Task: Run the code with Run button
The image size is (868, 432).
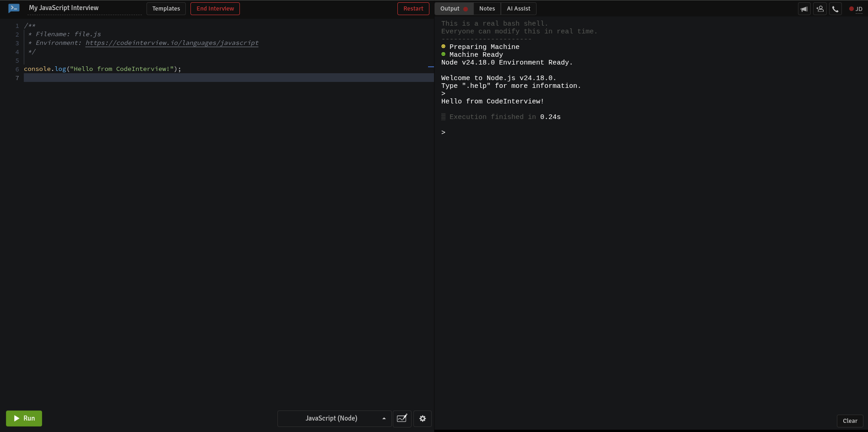Action: tap(24, 418)
